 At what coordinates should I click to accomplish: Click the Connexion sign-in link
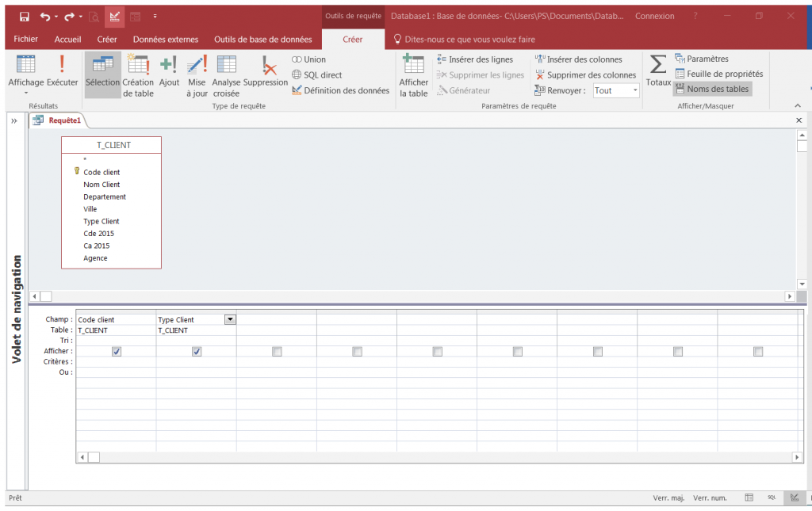click(x=654, y=16)
